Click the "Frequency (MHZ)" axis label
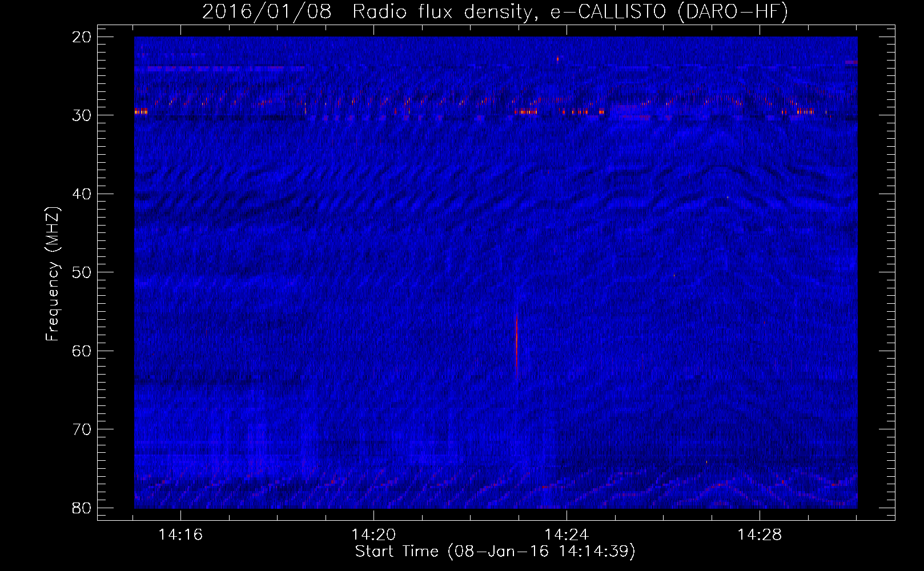 pyautogui.click(x=53, y=274)
